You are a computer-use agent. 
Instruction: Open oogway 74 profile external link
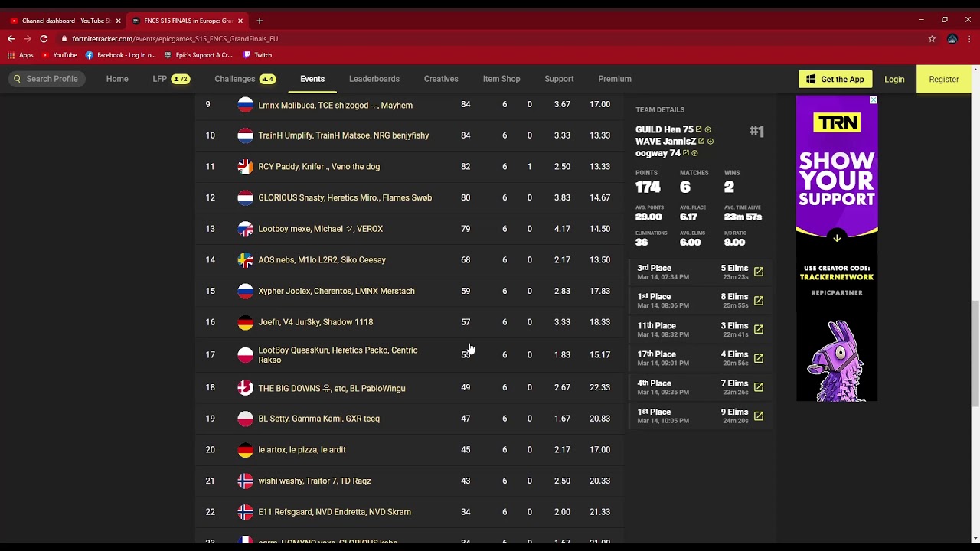[x=686, y=153]
